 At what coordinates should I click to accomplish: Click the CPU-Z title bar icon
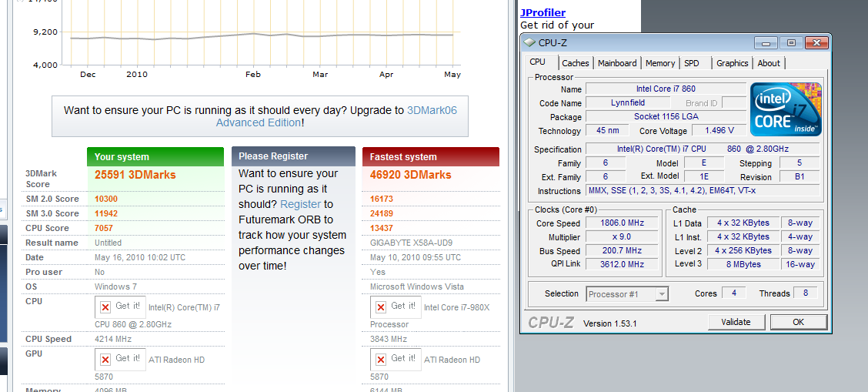[529, 42]
